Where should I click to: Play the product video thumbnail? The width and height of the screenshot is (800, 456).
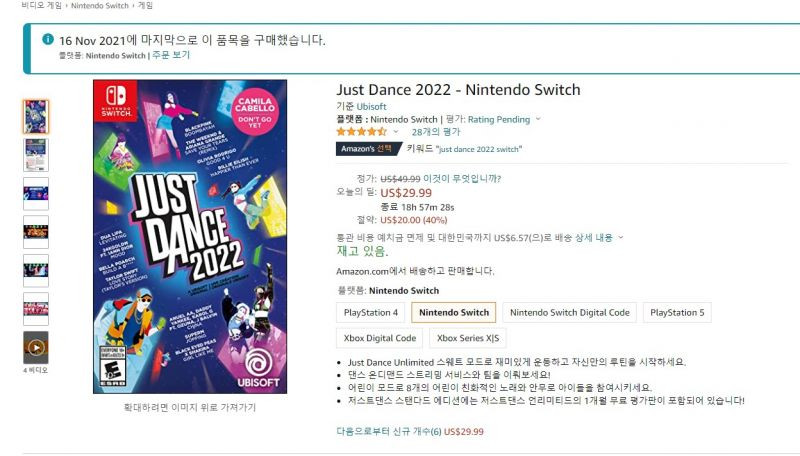tap(36, 347)
